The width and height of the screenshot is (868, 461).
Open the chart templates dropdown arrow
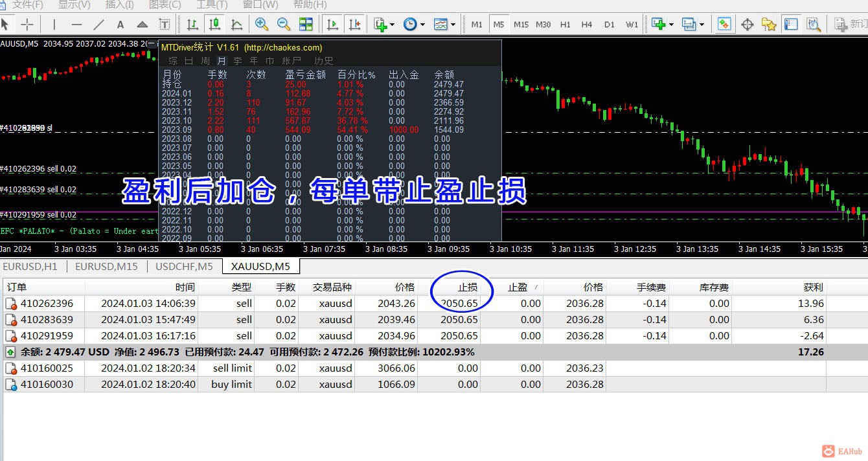click(x=452, y=24)
